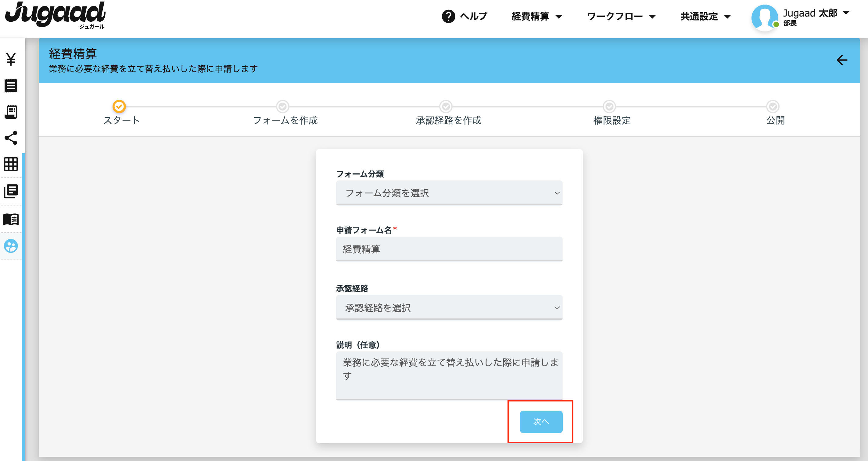
Task: Select the 権限設定 step circle
Action: point(609,107)
